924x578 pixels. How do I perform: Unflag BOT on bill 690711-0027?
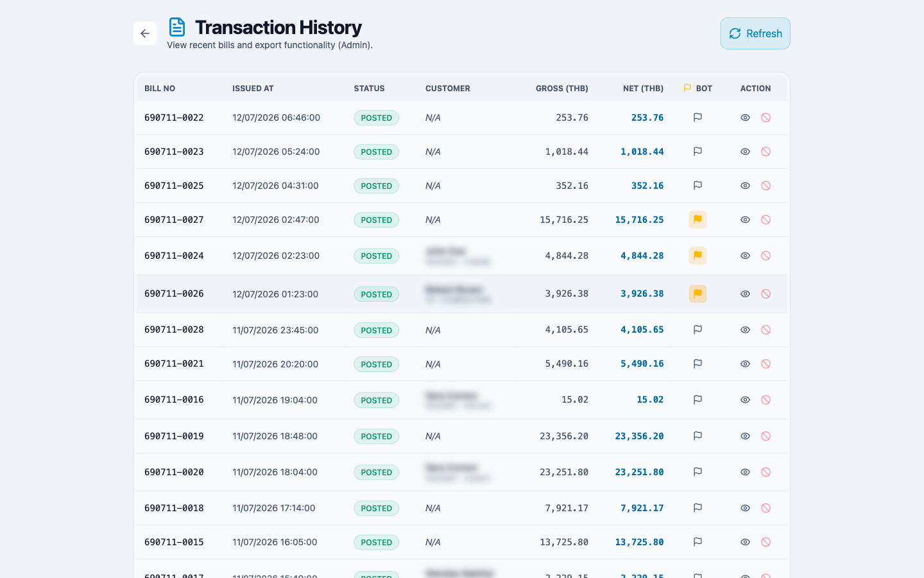[x=697, y=220]
